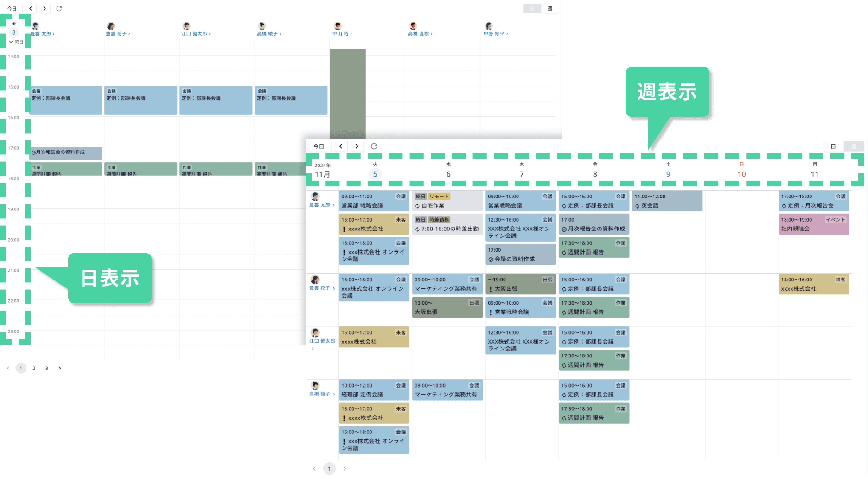Open 営業部 戦略会議 09:00 event

click(374, 201)
